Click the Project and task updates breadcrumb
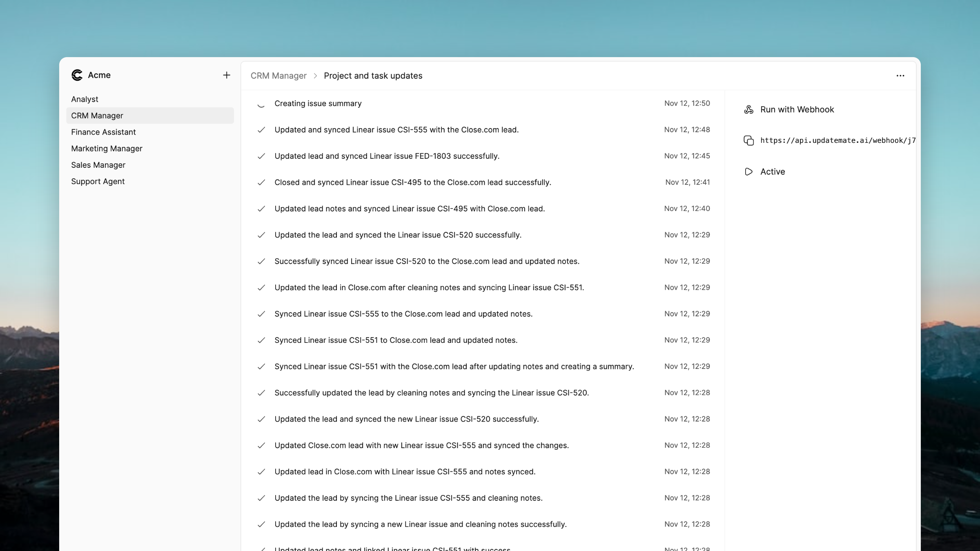 point(373,76)
